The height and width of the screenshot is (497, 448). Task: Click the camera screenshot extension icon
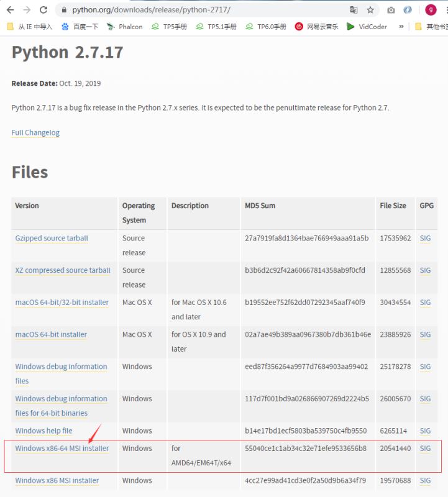[391, 10]
